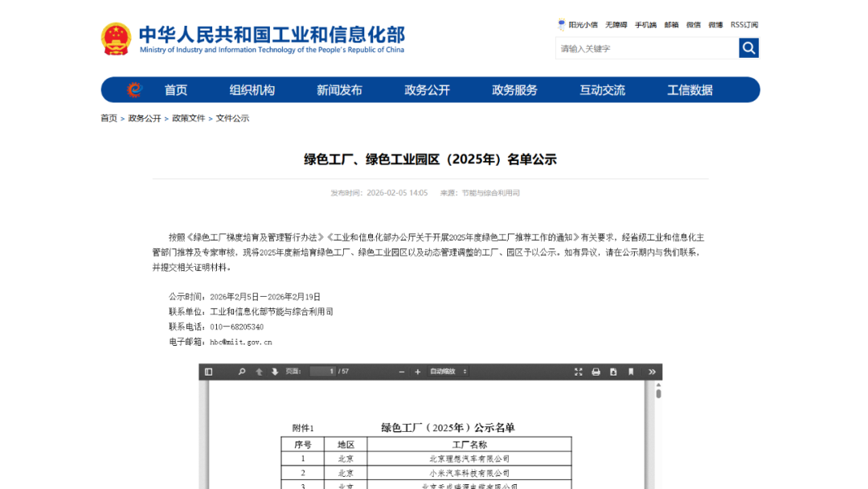The width and height of the screenshot is (868, 489).
Task: Toggle the PDF viewer sidebar
Action: 209,372
